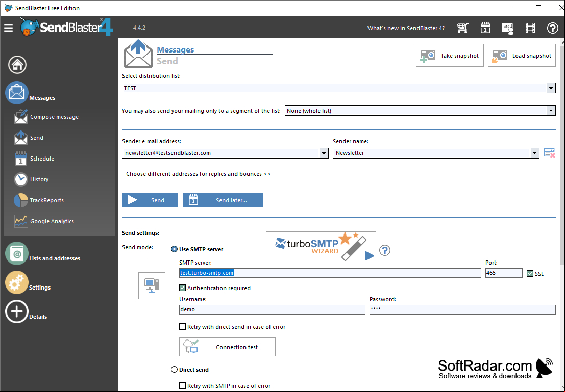Click the Settings gears icon
The height and width of the screenshot is (392, 565).
tap(17, 282)
